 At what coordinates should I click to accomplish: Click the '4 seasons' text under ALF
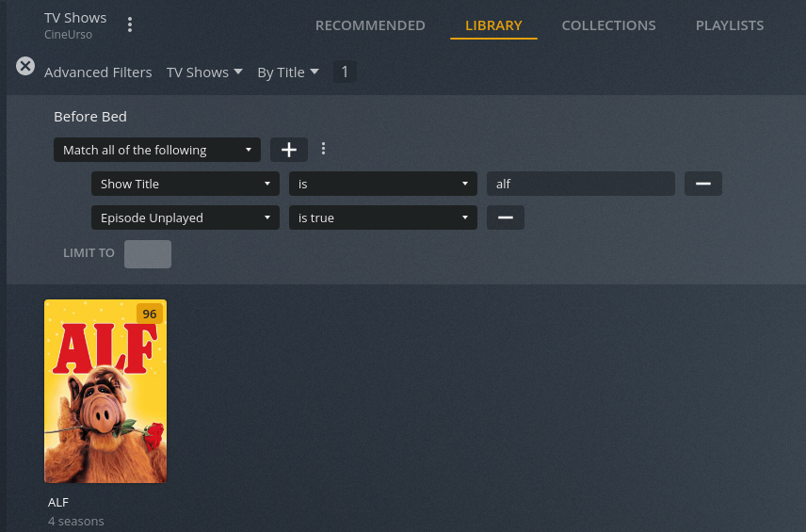click(76, 522)
